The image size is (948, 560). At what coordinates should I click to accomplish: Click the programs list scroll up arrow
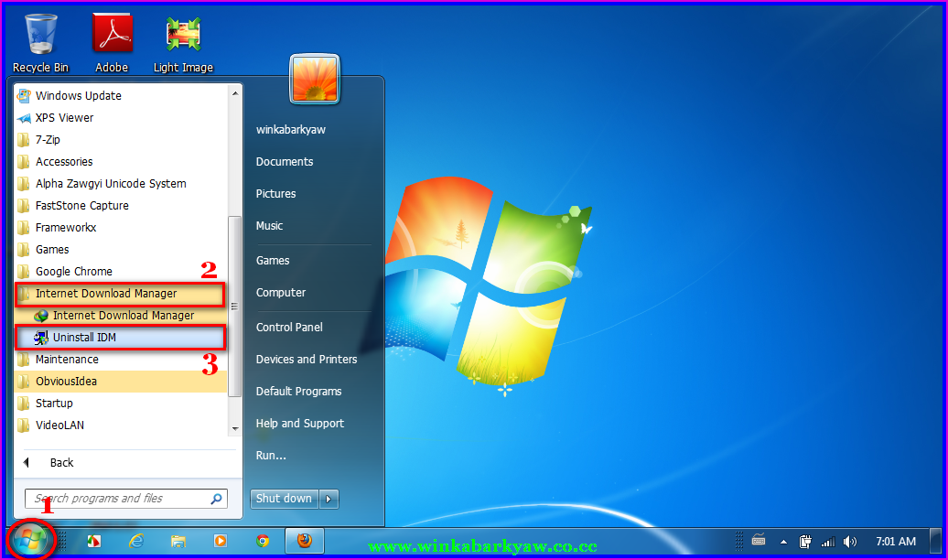coord(235,93)
